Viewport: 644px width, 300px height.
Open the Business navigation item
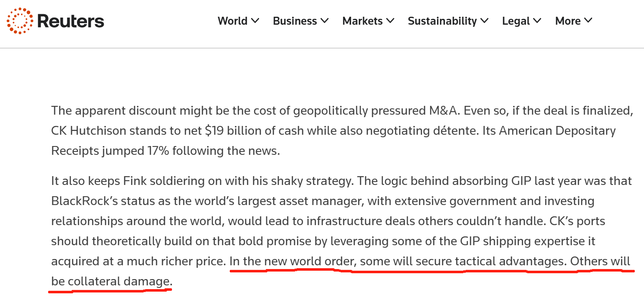[x=295, y=21]
